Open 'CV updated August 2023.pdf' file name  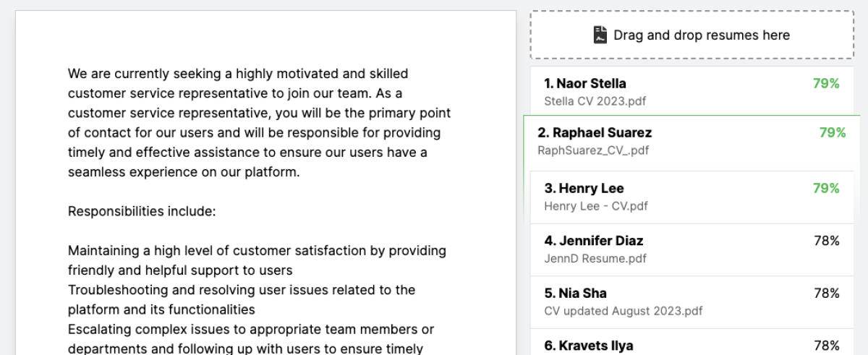[623, 311]
